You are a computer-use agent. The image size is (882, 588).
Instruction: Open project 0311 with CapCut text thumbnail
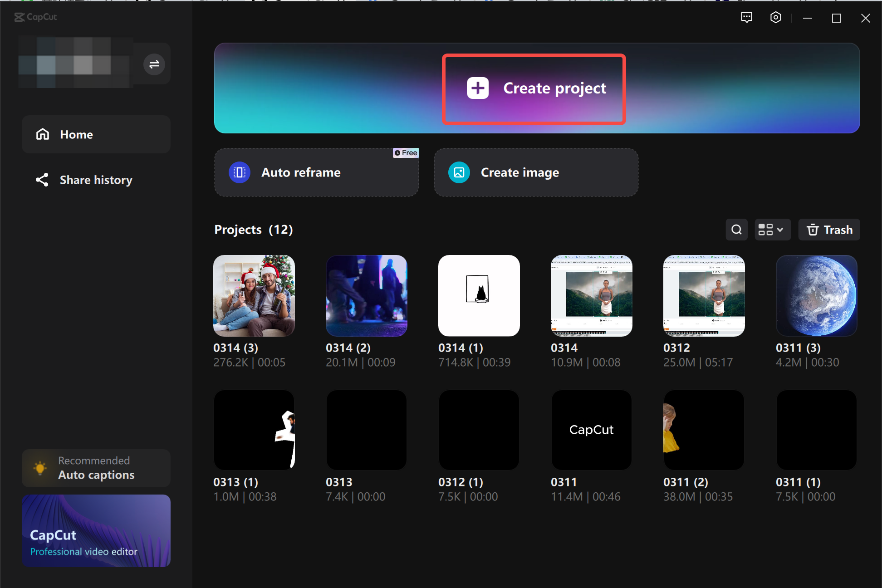click(x=591, y=430)
